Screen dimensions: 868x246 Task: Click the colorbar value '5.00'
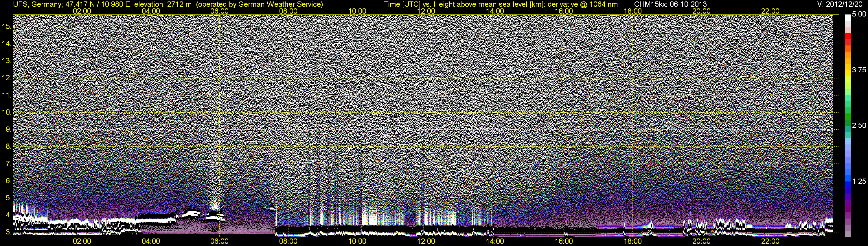click(859, 14)
